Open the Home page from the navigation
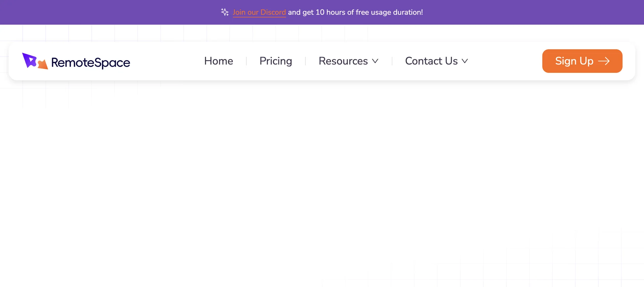Viewport: 644px width, 287px height. (x=219, y=61)
